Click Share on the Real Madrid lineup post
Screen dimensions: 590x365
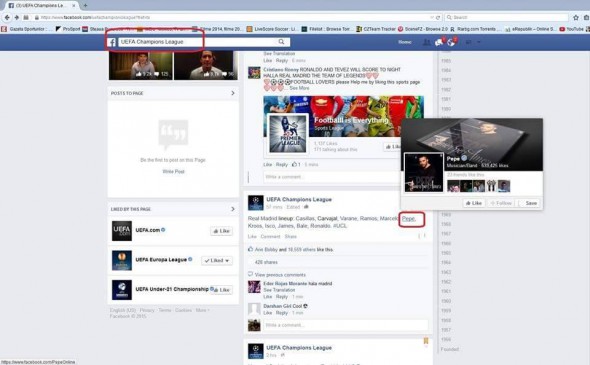point(290,237)
